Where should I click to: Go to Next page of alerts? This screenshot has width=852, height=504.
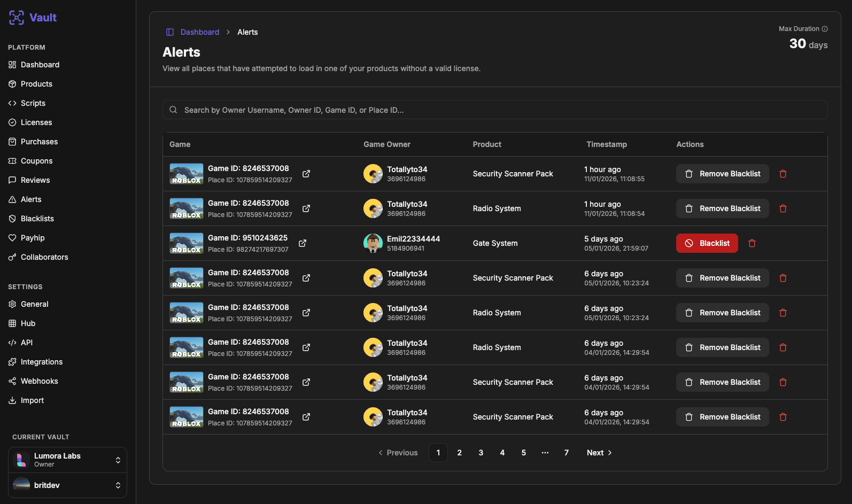tap(600, 453)
